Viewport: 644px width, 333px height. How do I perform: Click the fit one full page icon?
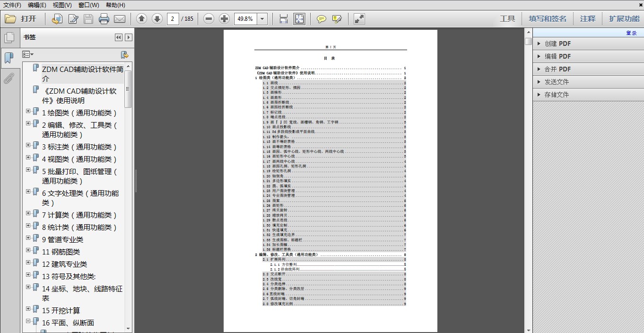pyautogui.click(x=300, y=19)
